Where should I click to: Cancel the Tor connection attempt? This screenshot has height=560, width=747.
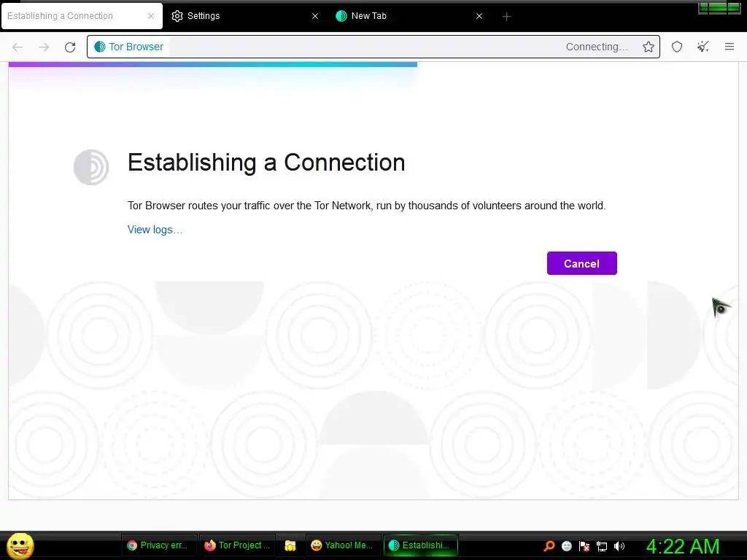point(581,263)
